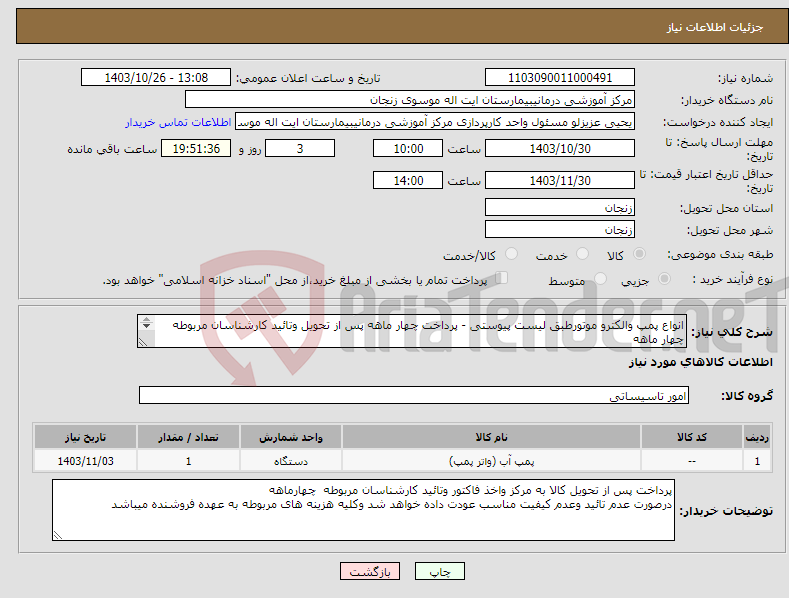Viewport: 789px width, 598px height.
Task: Click the general description text area
Action: pos(412,331)
